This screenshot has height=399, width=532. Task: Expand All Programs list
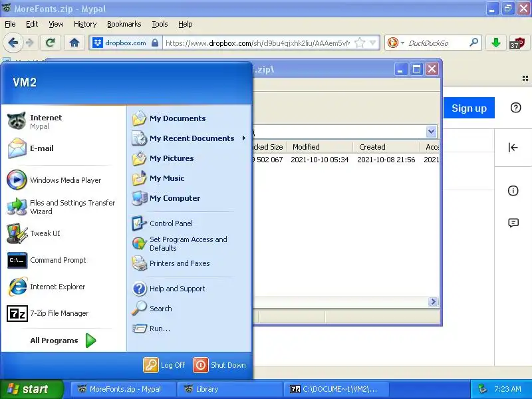[x=63, y=340]
